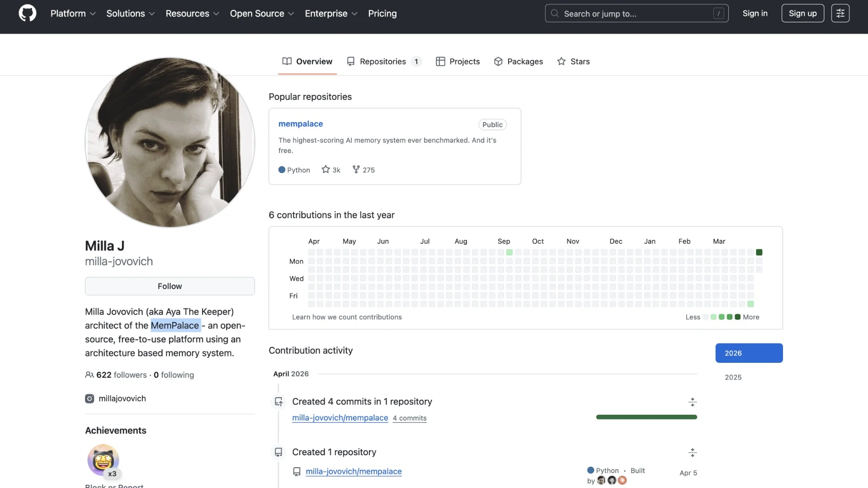Expand the Platform navigation dropdown
This screenshot has width=868, height=488.
click(73, 14)
